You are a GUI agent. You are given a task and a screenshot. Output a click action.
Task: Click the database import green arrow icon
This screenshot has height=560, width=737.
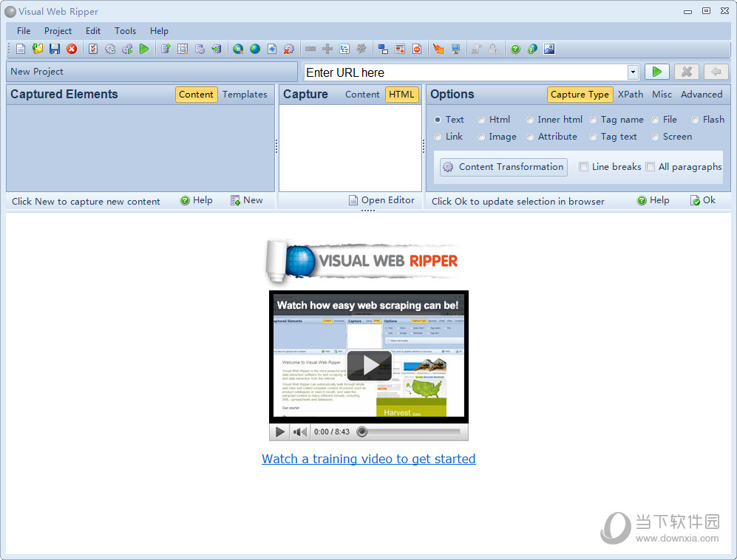(x=216, y=49)
